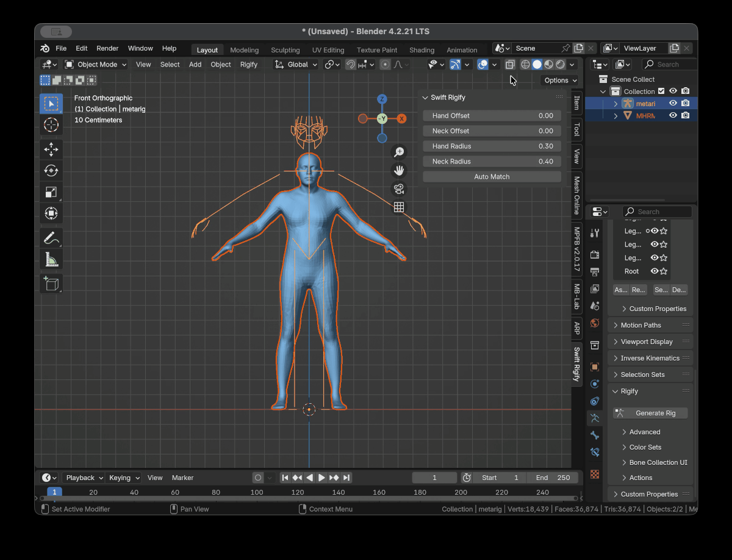Click the Neck Offset slider field
The width and height of the screenshot is (732, 560).
pyautogui.click(x=492, y=131)
